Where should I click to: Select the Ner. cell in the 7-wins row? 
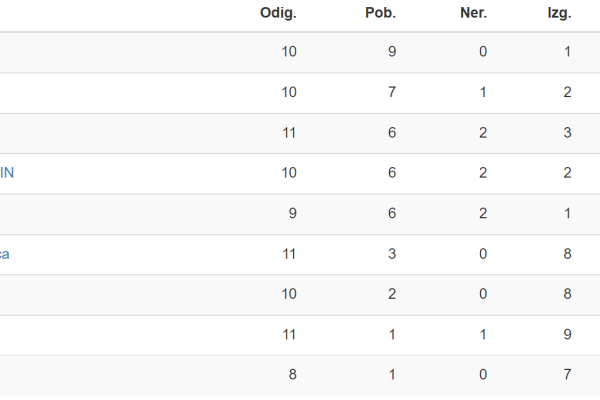click(483, 92)
